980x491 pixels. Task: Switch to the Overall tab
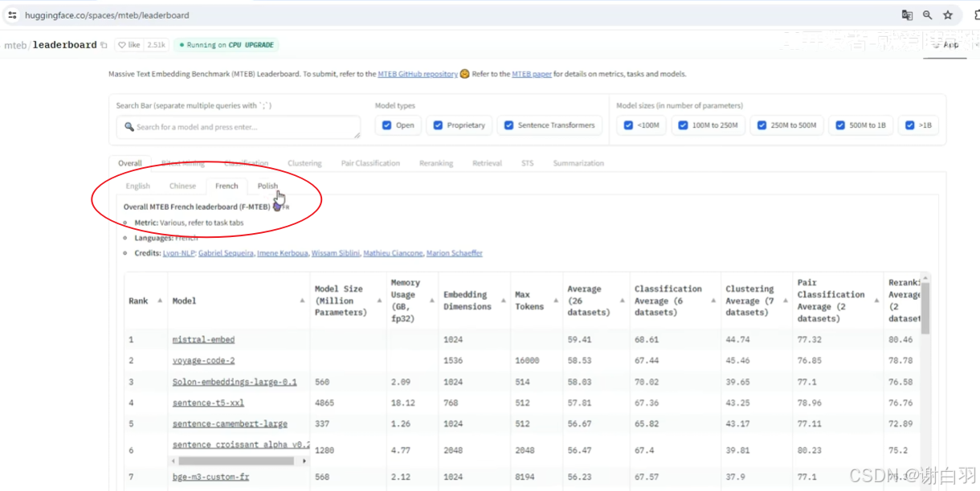(130, 163)
